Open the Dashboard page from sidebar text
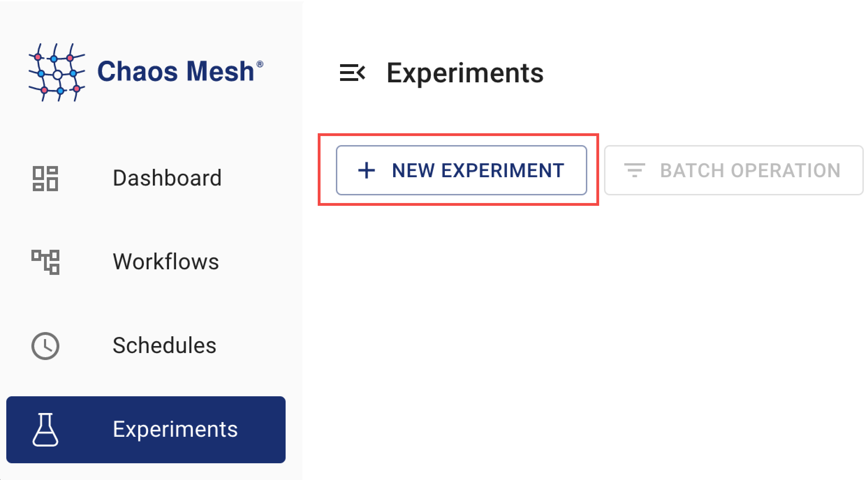Viewport: 868px width, 480px height. (x=167, y=178)
